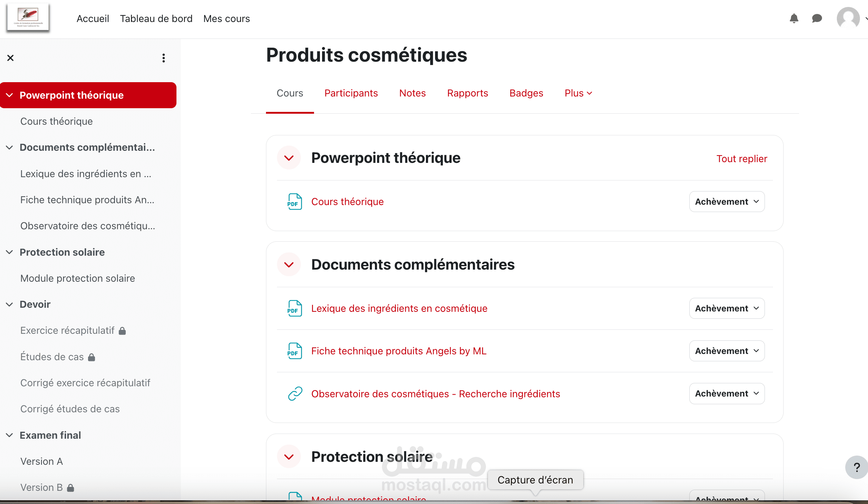
Task: Switch to the Participants tab
Action: (351, 93)
